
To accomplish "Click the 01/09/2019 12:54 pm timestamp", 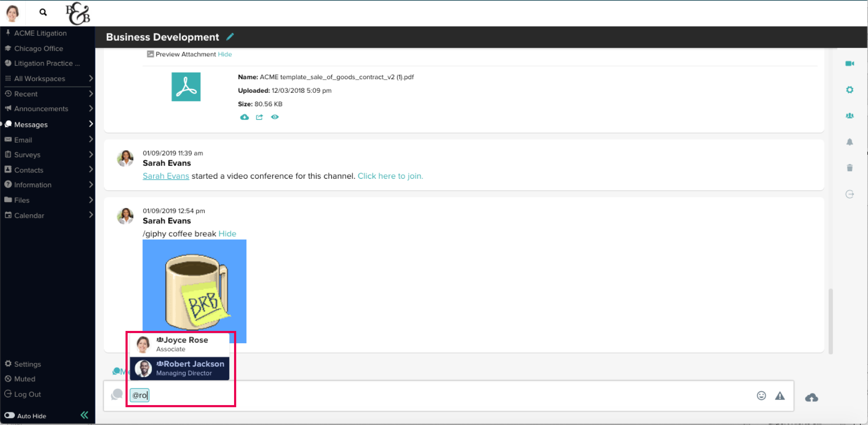I will pos(174,211).
